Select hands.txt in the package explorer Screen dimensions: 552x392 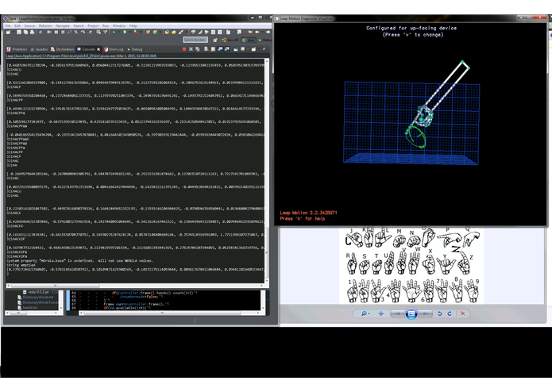coord(27,308)
